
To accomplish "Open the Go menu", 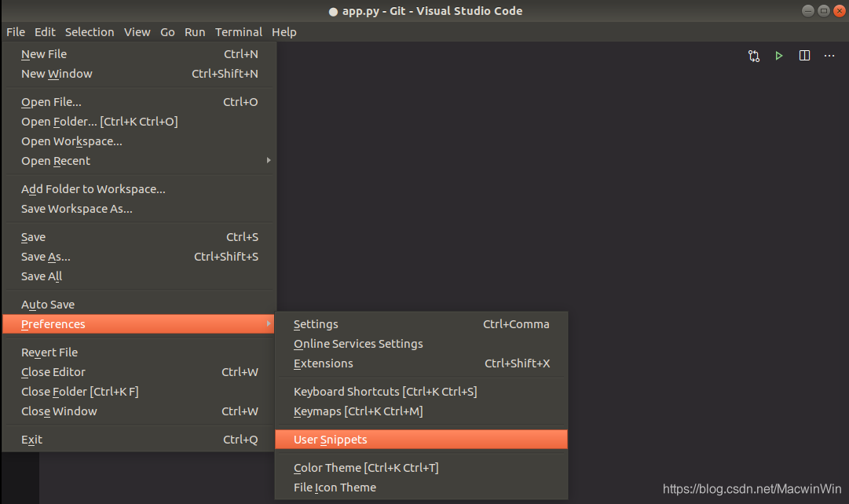I will coord(167,32).
